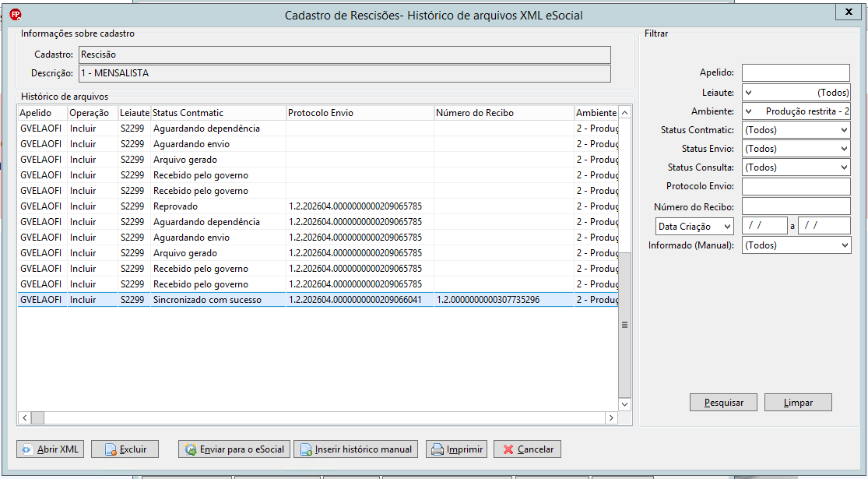The width and height of the screenshot is (868, 479).
Task: Click the Cadastro field showing Rescisão
Action: (x=345, y=55)
